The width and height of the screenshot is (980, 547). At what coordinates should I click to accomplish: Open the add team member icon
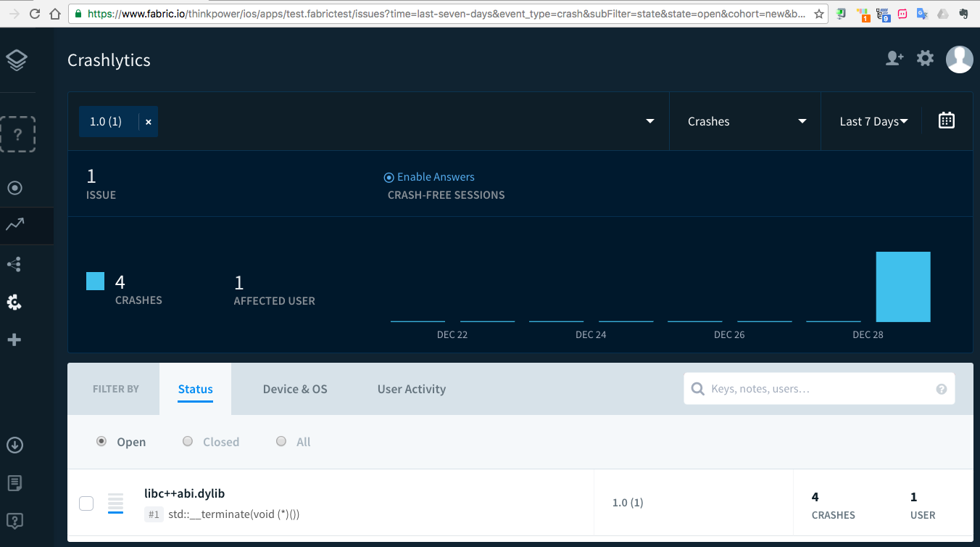[x=894, y=59]
